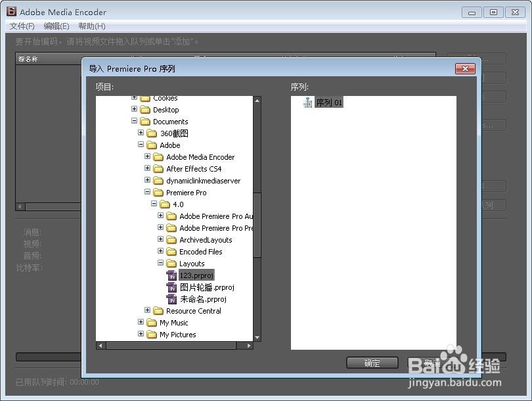Click the Documents folder icon

coord(145,122)
